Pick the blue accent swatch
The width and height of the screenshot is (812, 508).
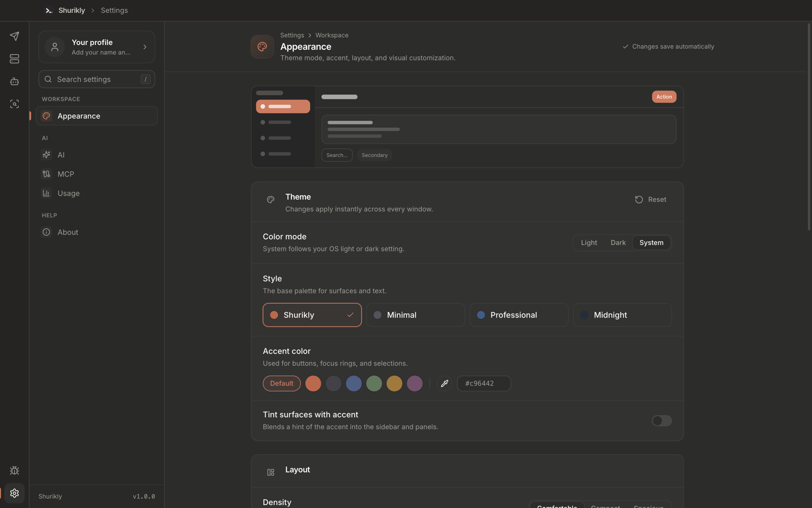point(354,384)
